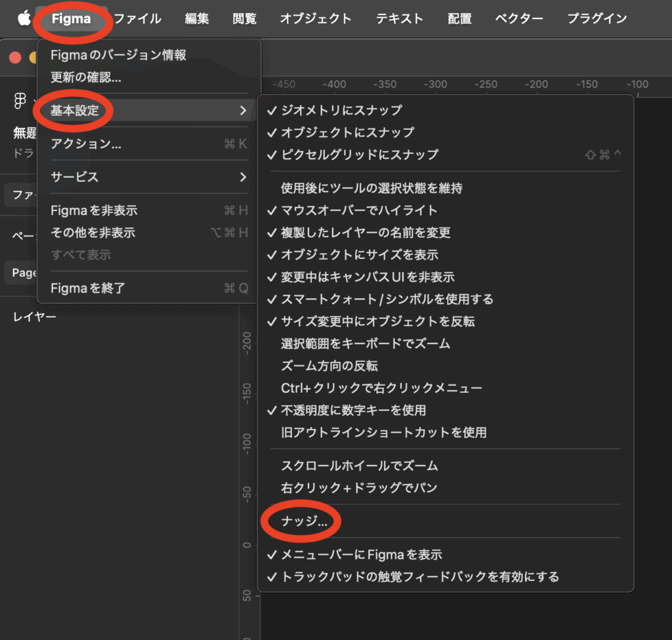Toggle ジオメトリにスナップ option
Viewport: 672px width, 640px height.
point(341,110)
